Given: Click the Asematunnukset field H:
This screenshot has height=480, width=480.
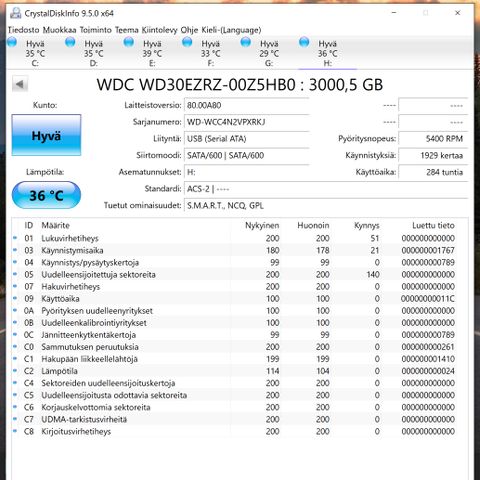Looking at the screenshot, I should click(x=247, y=172).
